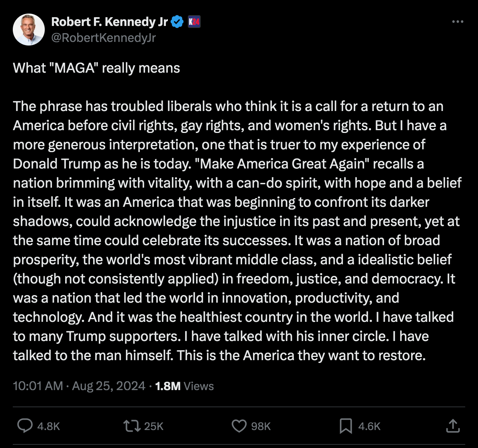The image size is (478, 448).
Task: Open Robert F. Kennedy Jr's profile photo
Action: point(28,30)
